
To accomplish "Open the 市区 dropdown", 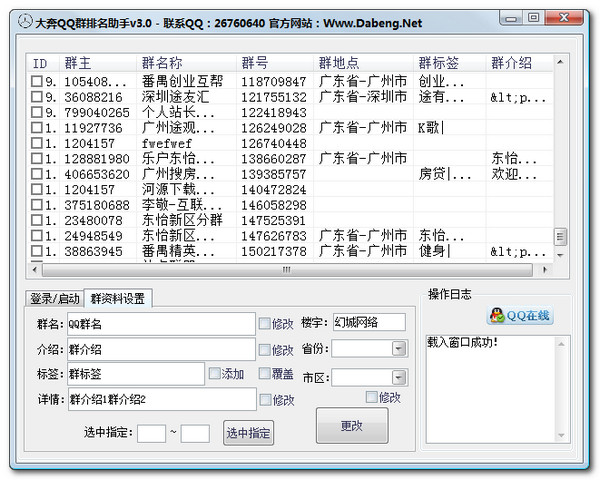I will coord(399,378).
